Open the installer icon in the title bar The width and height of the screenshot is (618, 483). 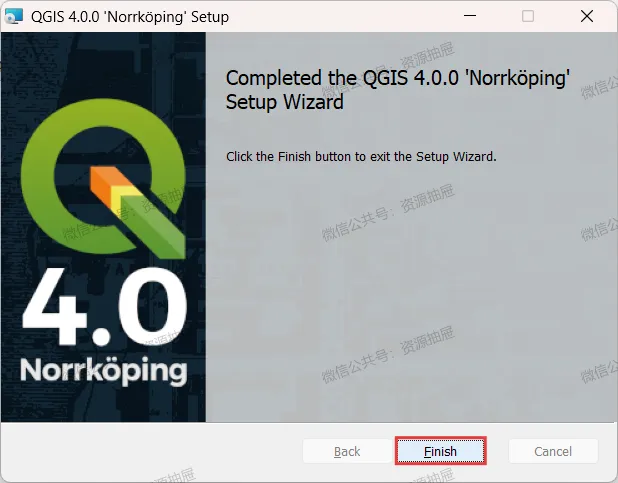coord(13,16)
